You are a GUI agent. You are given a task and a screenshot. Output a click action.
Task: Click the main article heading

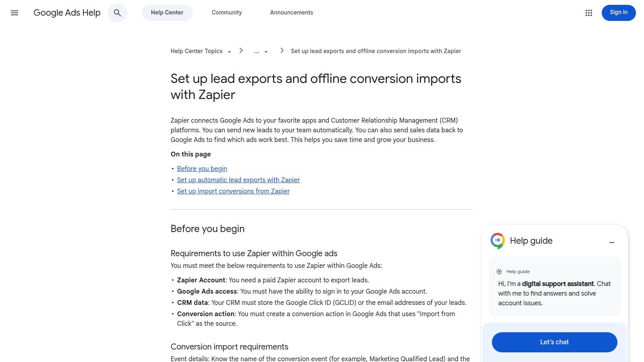coord(316,86)
